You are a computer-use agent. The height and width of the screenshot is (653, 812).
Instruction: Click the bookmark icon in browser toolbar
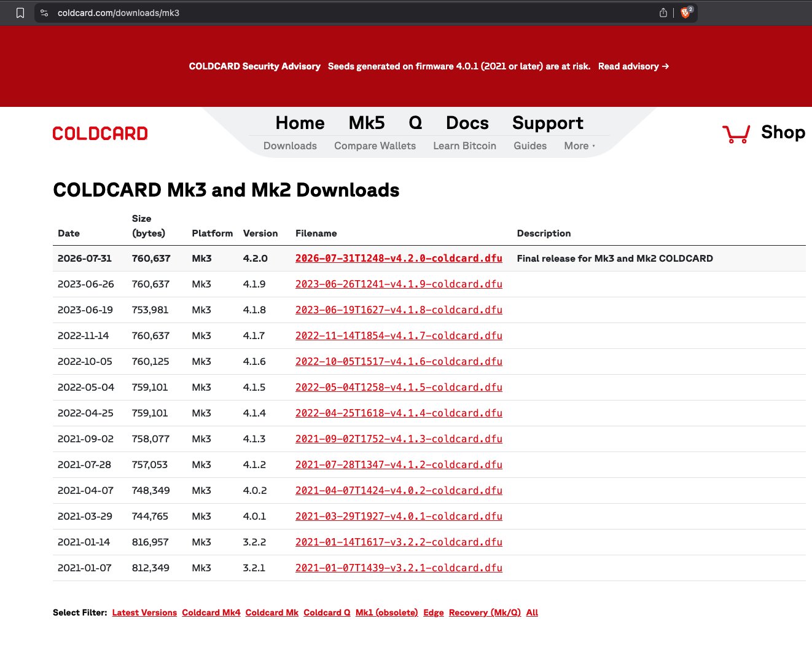[x=20, y=13]
